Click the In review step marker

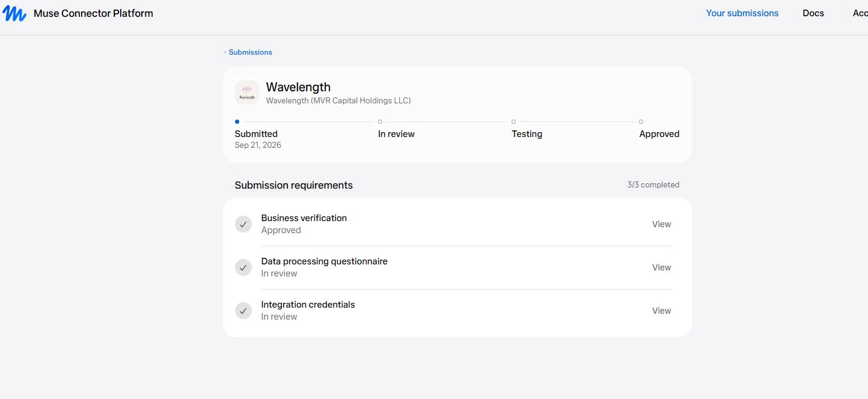(381, 121)
